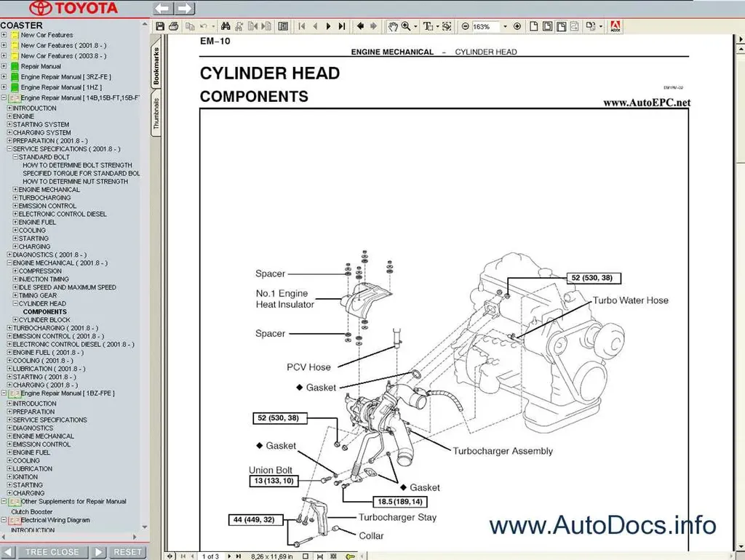Click the zoom out minus button
Image resolution: width=745 pixels, height=560 pixels.
point(465,27)
